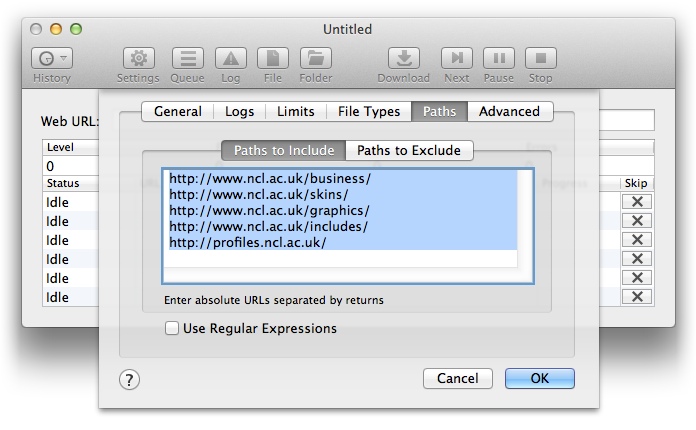This screenshot has width=696, height=430.
Task: Open help with question mark button
Action: [129, 379]
